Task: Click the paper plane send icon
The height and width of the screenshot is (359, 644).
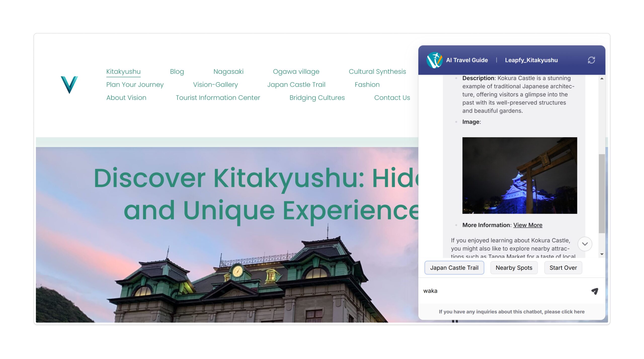Action: click(594, 291)
